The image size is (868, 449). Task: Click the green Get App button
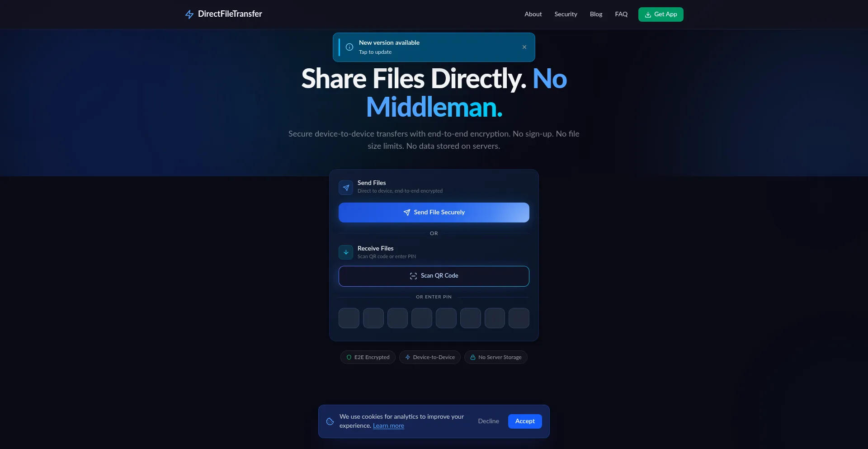[660, 14]
